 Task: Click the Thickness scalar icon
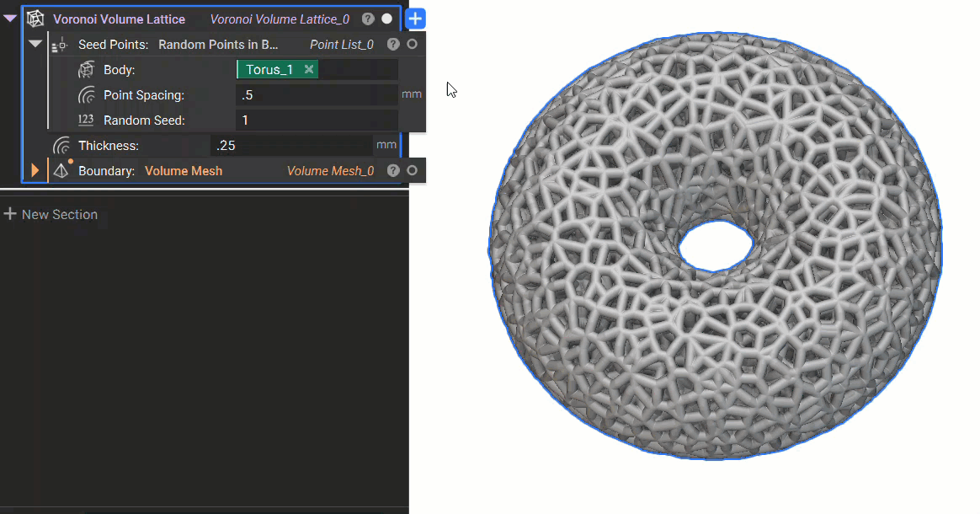pyautogui.click(x=61, y=146)
